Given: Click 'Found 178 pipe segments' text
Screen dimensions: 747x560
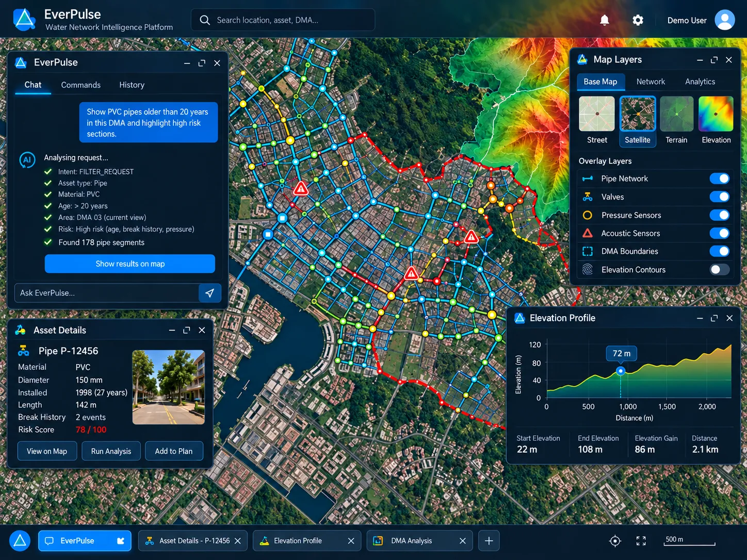Looking at the screenshot, I should point(102,242).
